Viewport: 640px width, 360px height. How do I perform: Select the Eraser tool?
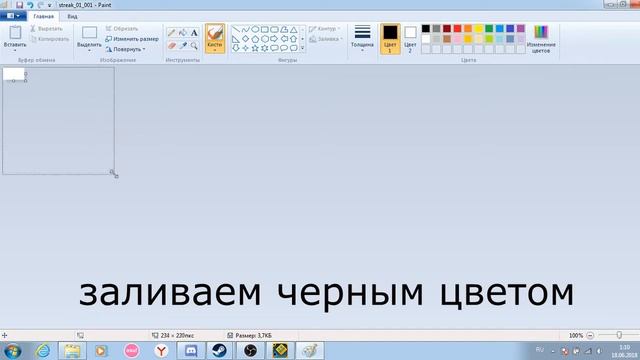click(x=172, y=45)
